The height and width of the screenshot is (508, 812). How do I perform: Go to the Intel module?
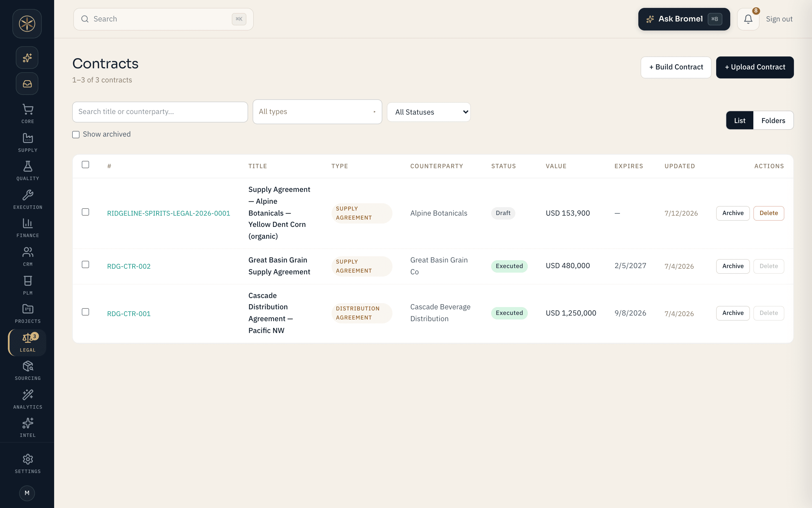[28, 428]
